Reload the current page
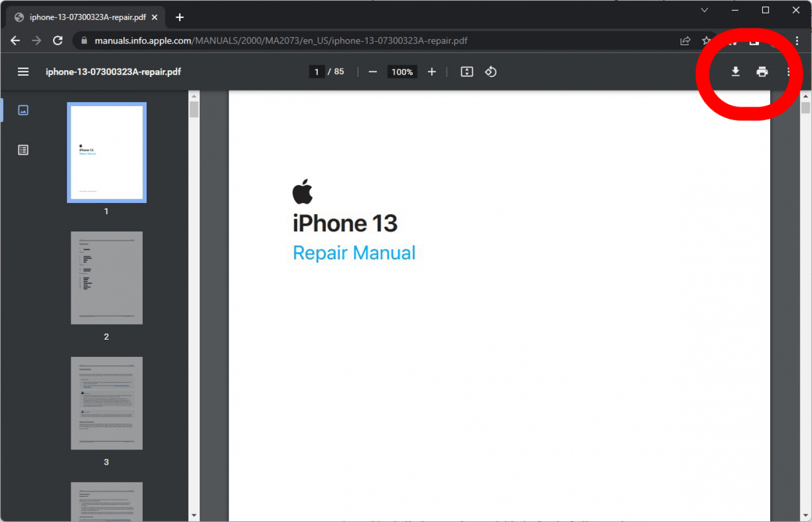 coord(57,41)
